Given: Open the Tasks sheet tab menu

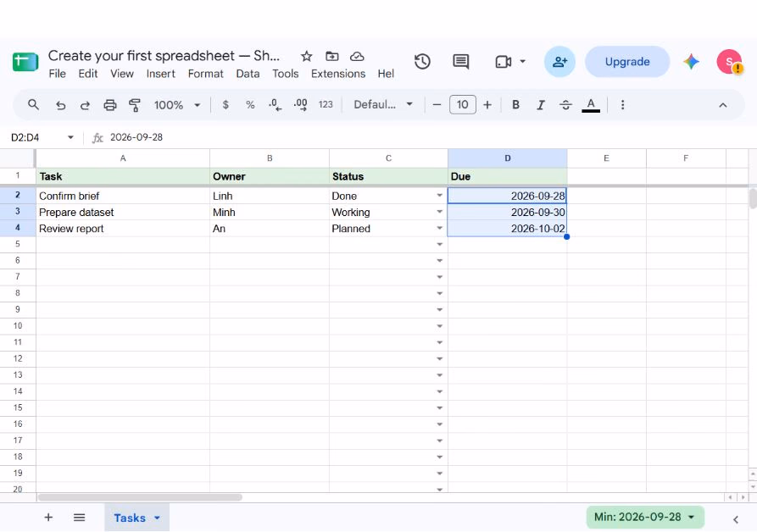Looking at the screenshot, I should pos(158,518).
